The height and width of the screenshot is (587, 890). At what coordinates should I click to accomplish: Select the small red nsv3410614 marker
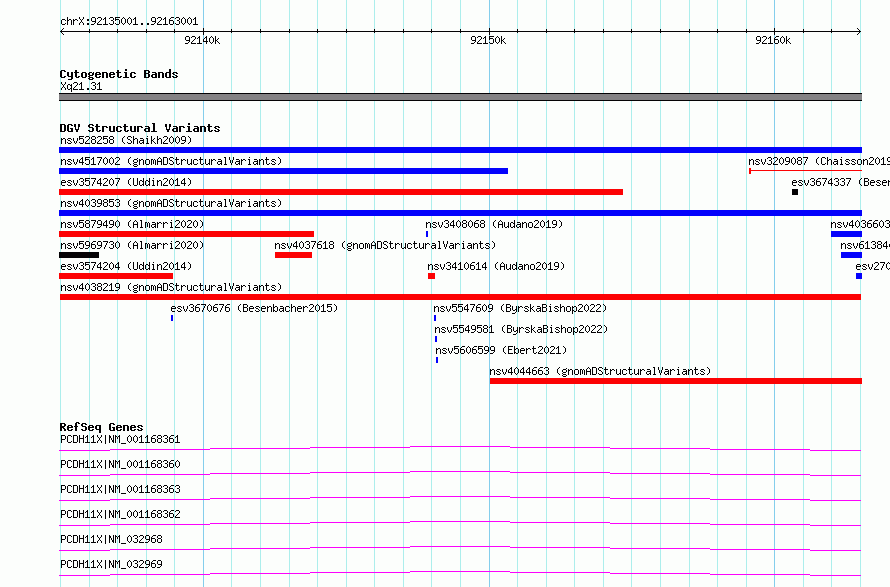point(431,276)
